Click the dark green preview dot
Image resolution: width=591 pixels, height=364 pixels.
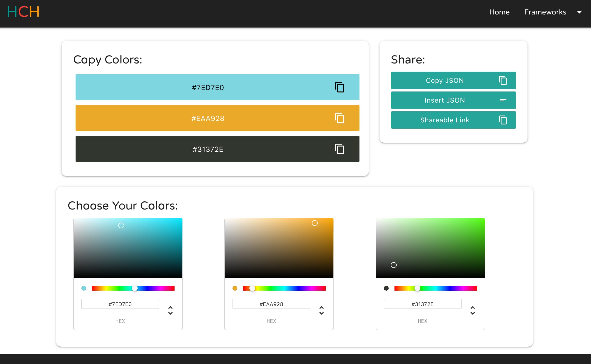386,288
